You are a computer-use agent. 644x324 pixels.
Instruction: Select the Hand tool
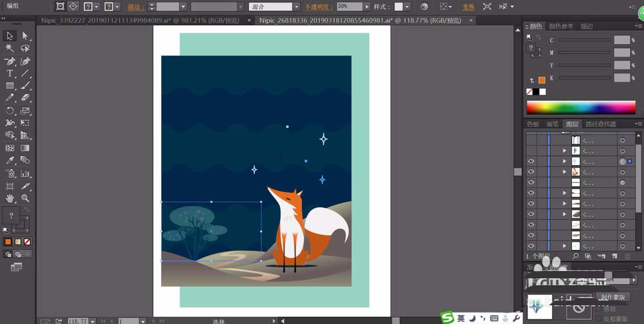click(x=10, y=198)
